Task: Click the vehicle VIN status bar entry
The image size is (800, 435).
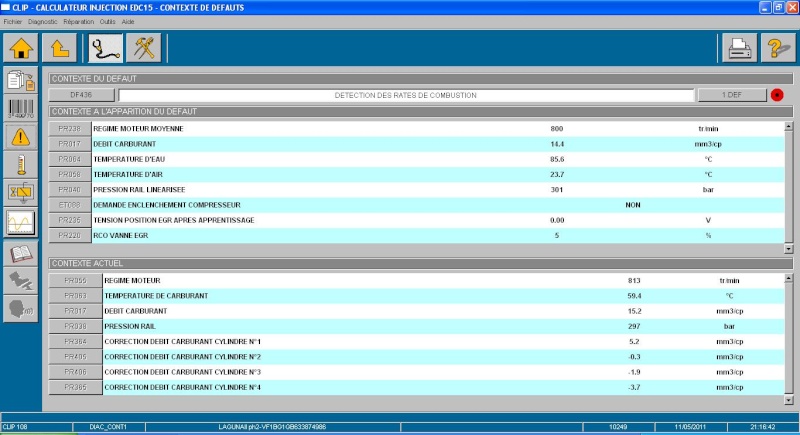Action: click(x=272, y=427)
